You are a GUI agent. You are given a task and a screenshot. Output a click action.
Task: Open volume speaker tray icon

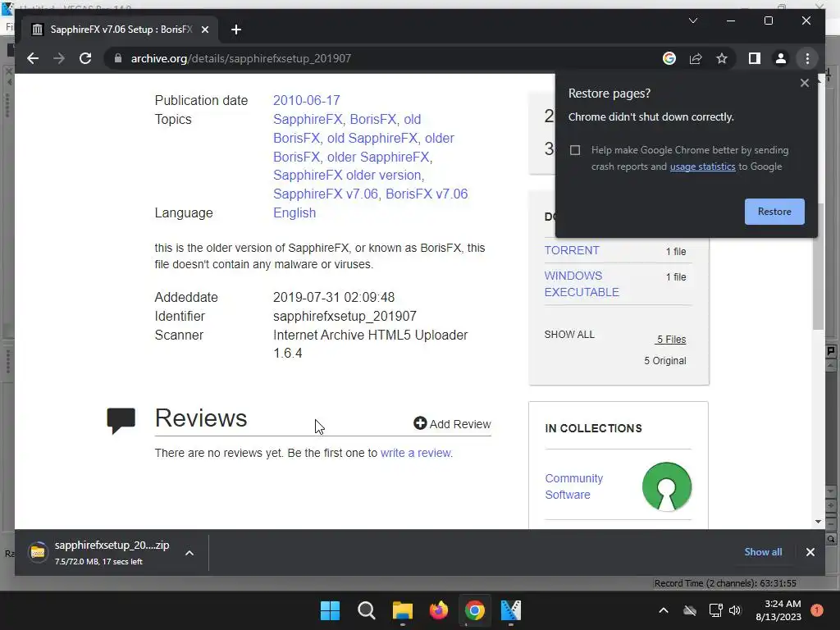(735, 610)
